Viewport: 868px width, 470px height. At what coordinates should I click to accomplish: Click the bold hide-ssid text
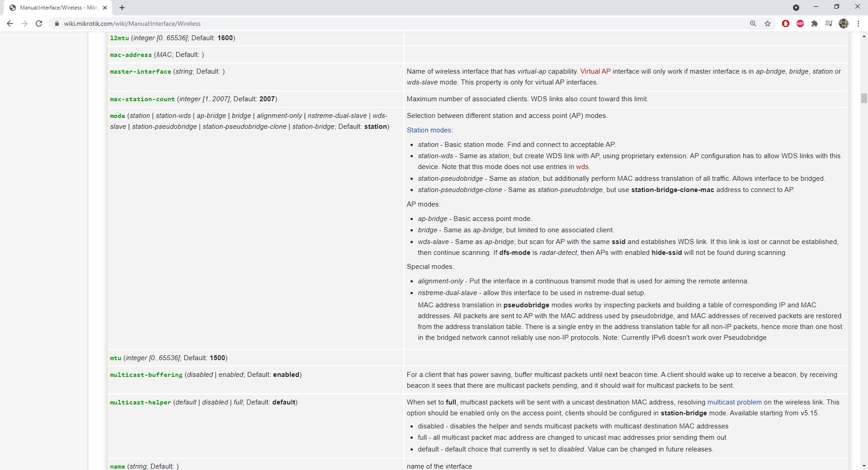pyautogui.click(x=667, y=253)
